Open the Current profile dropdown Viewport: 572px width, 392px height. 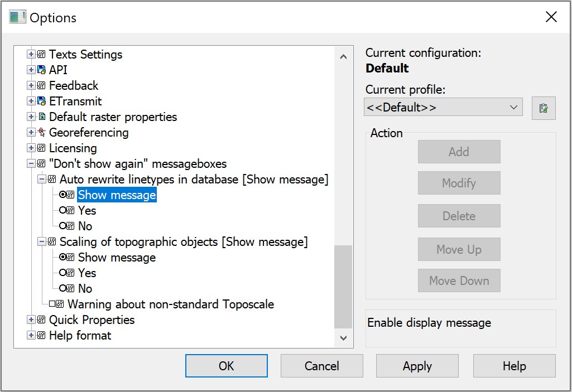pos(443,108)
